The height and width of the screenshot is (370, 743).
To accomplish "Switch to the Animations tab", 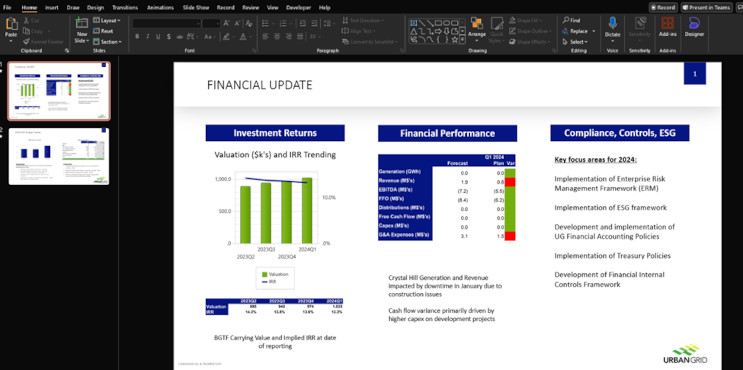I will click(160, 8).
